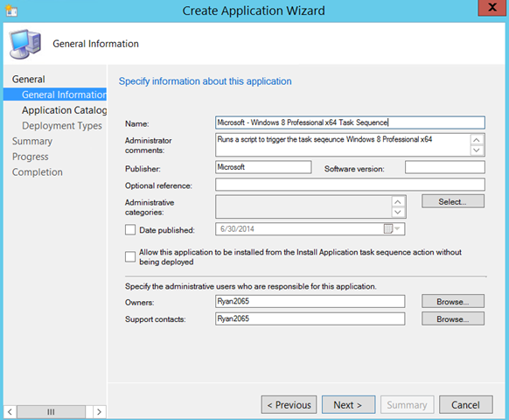
Task: Click into the Software version field
Action: pos(445,167)
